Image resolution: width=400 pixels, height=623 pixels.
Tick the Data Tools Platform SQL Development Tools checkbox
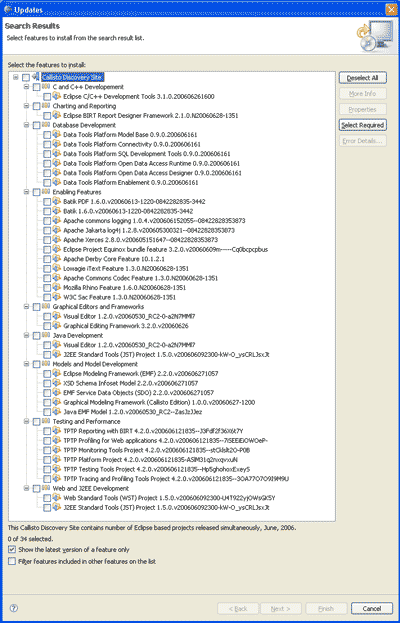[47, 154]
